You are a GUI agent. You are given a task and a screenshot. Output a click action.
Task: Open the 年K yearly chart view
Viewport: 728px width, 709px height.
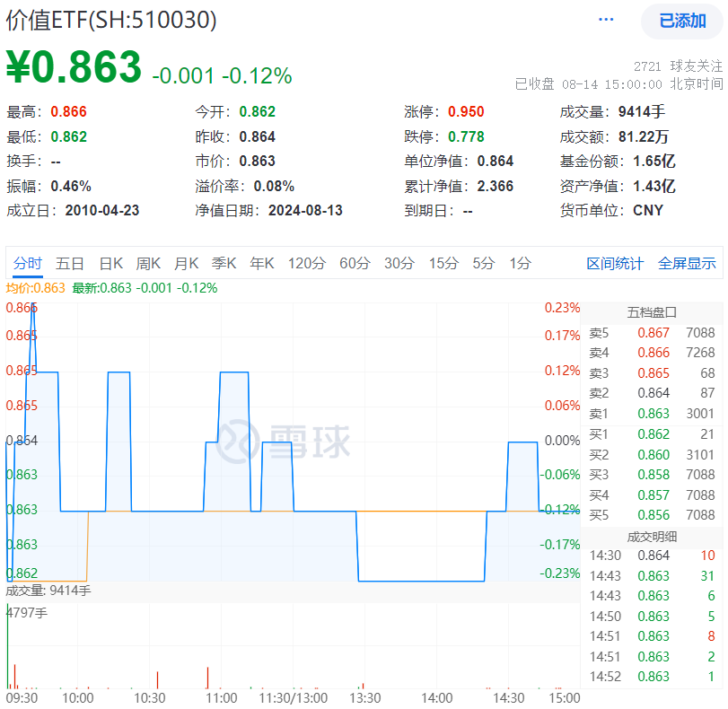pyautogui.click(x=261, y=263)
